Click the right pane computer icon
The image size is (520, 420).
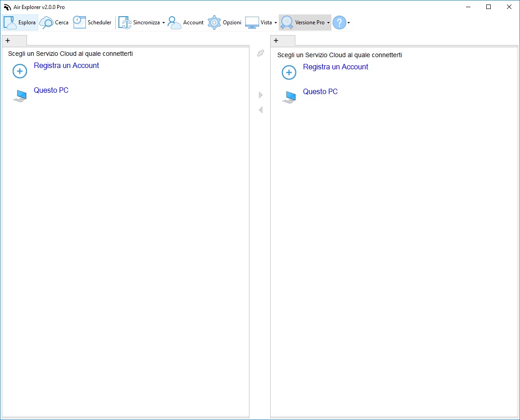[x=289, y=97]
